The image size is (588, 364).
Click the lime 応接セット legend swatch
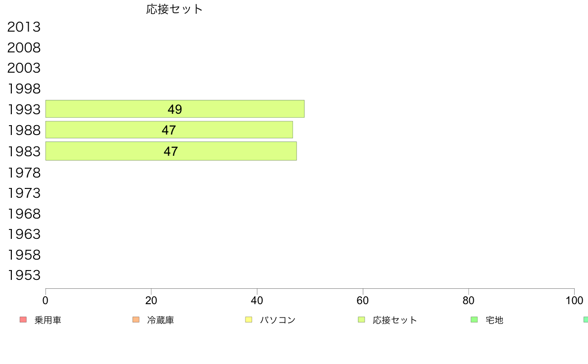pyautogui.click(x=361, y=319)
